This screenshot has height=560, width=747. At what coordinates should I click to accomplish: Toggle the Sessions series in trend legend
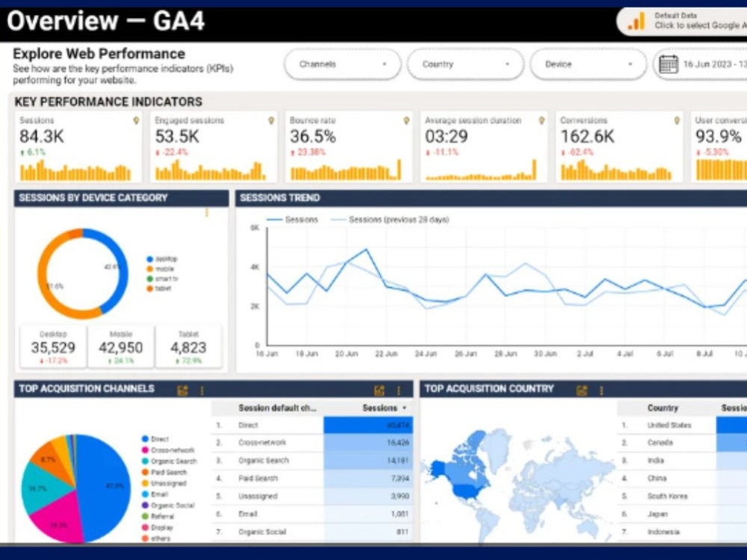click(x=292, y=220)
